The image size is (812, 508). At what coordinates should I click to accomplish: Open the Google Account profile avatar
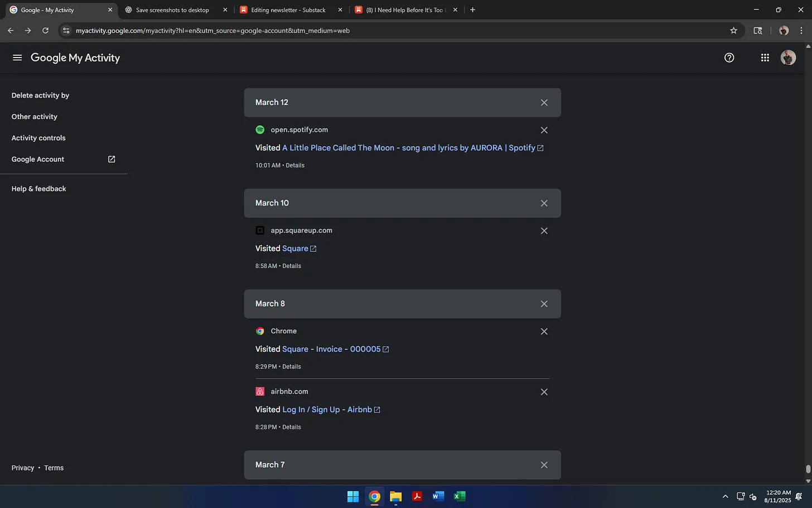coord(788,57)
